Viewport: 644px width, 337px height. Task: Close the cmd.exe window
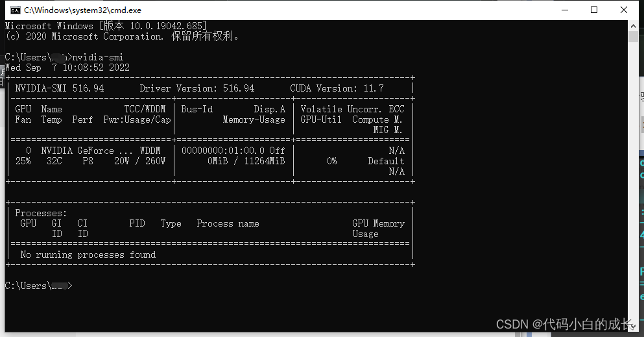click(x=623, y=10)
